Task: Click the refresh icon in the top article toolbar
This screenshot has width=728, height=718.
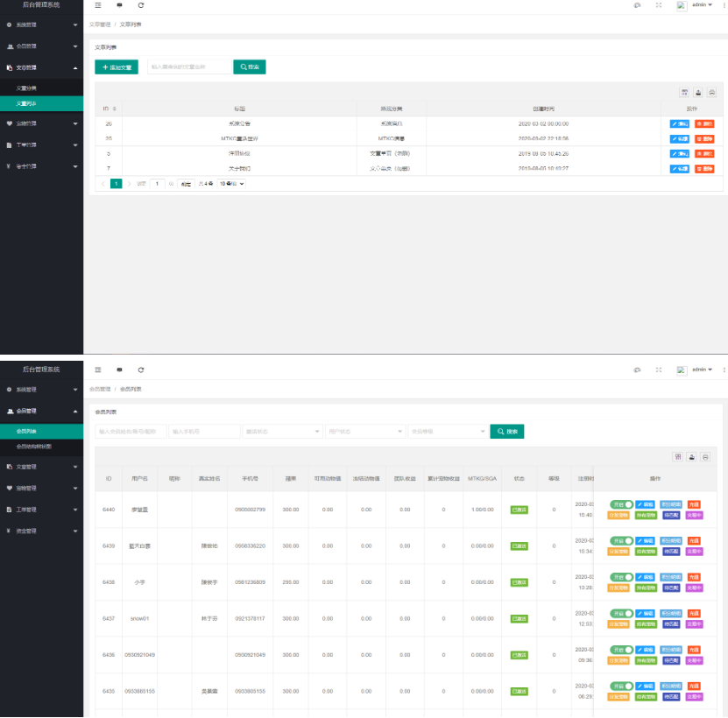Action: 141,5
